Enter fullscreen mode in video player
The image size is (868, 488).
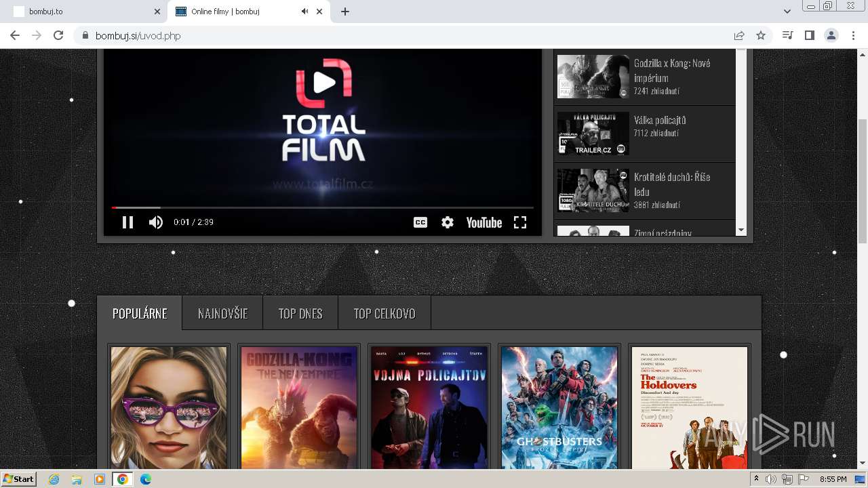click(520, 222)
